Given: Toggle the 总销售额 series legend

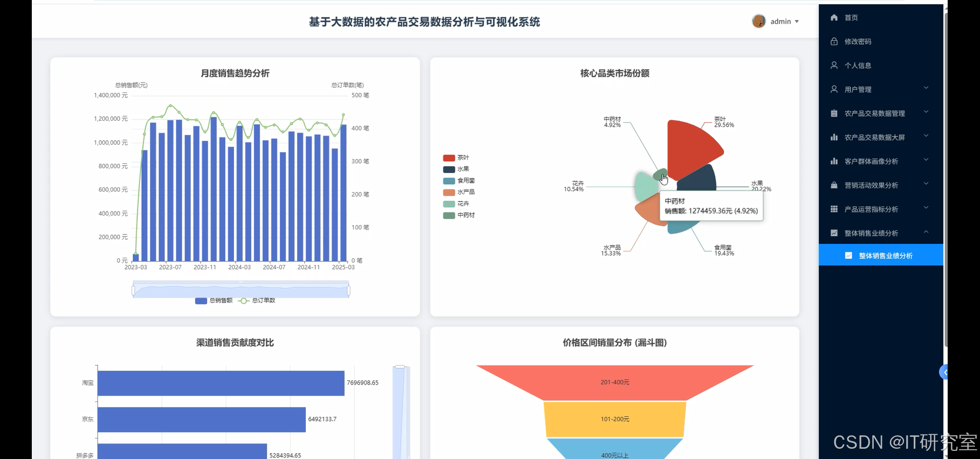Looking at the screenshot, I should (214, 300).
